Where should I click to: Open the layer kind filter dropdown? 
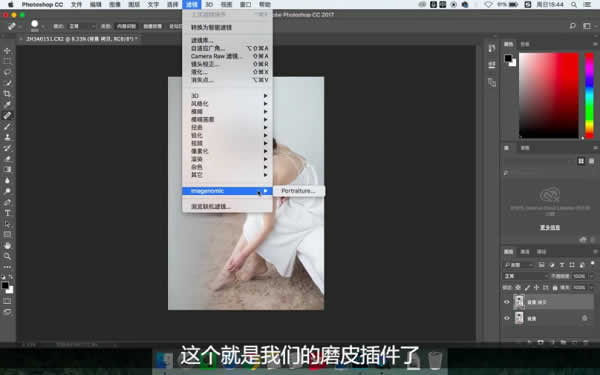pos(519,265)
